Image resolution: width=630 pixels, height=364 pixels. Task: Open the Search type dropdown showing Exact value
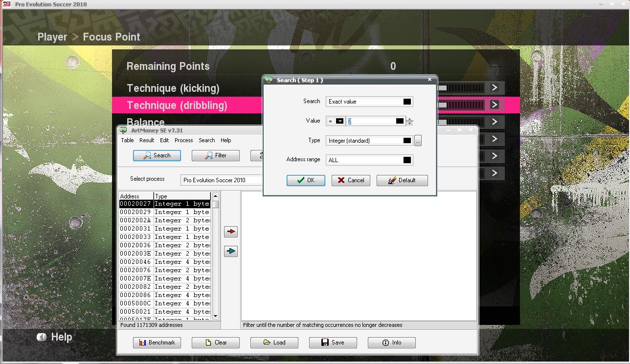[407, 102]
